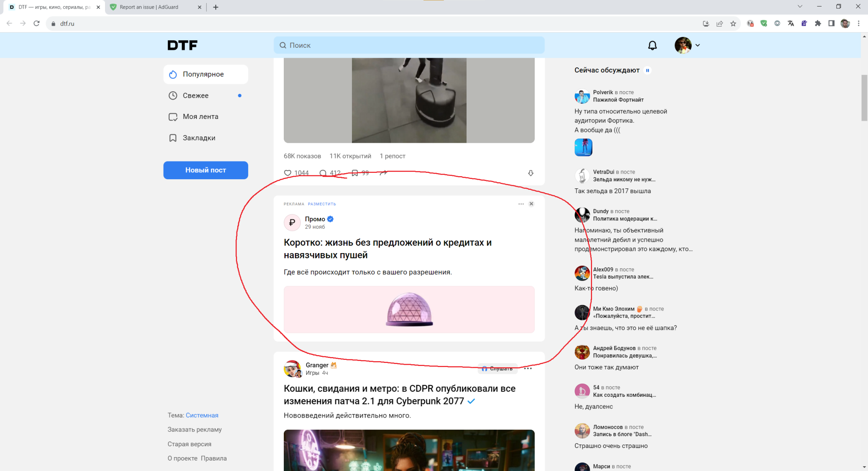Select 'Закладки' in the sidebar

pyautogui.click(x=199, y=138)
